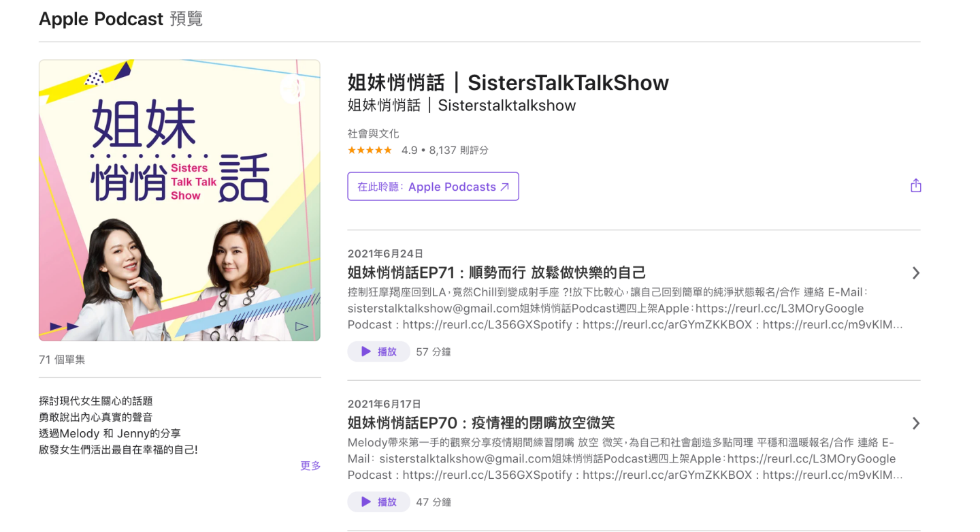The width and height of the screenshot is (980, 532).
Task: Click the line 啟發女生們活出最自在幸福的自己!
Action: click(118, 450)
